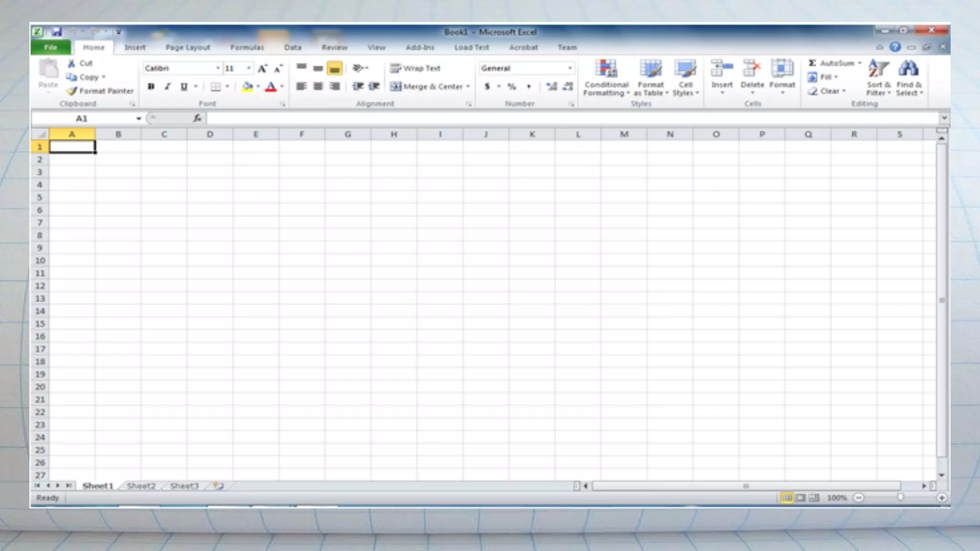Open the Name Box dropdown arrow
This screenshot has height=551, width=980.
point(138,119)
